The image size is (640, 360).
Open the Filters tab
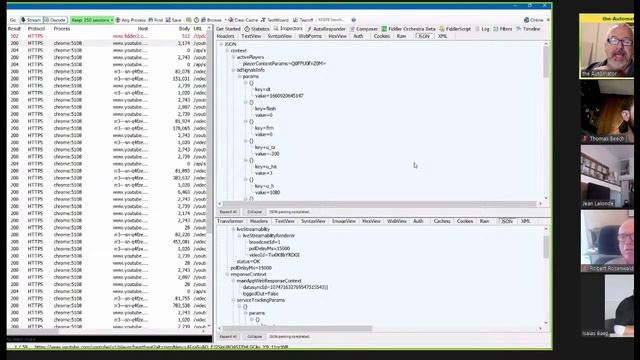502,29
